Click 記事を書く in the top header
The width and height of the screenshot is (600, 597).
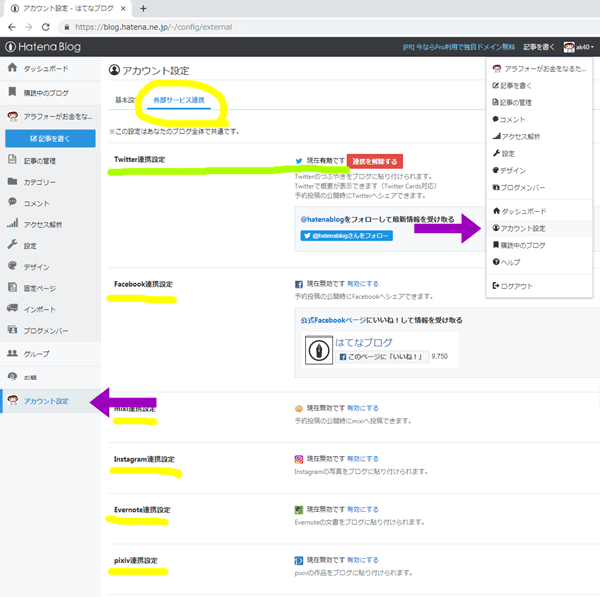pos(539,47)
